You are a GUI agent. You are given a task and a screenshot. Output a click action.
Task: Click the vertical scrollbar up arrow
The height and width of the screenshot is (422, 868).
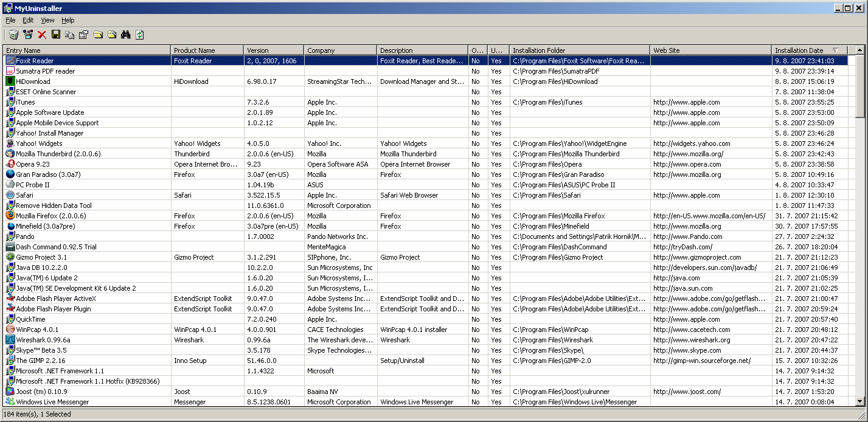pyautogui.click(x=860, y=50)
